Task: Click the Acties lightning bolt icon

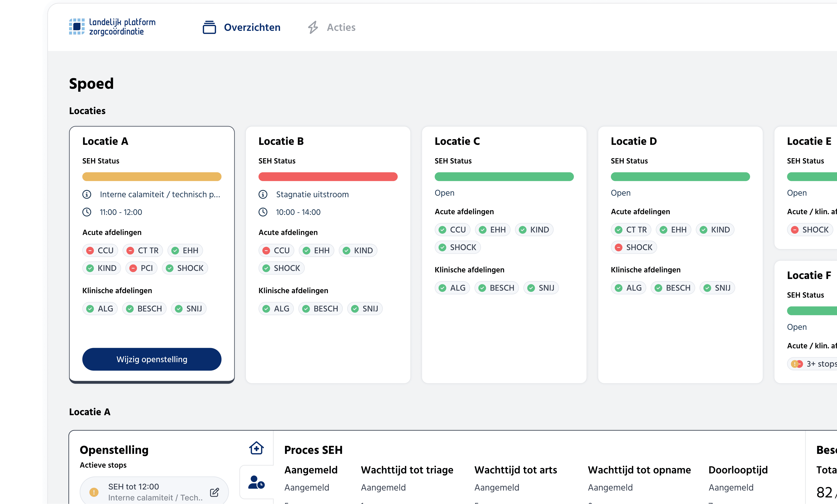Action: click(x=313, y=27)
